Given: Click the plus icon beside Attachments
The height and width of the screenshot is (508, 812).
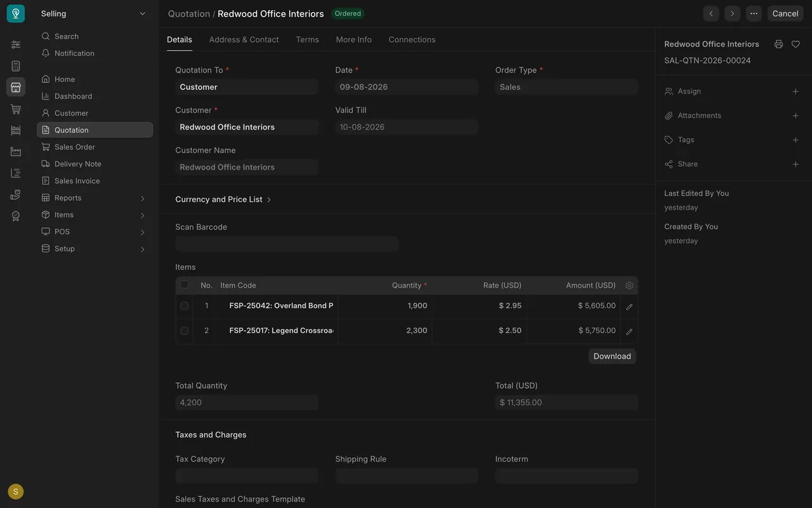Looking at the screenshot, I should pyautogui.click(x=796, y=116).
